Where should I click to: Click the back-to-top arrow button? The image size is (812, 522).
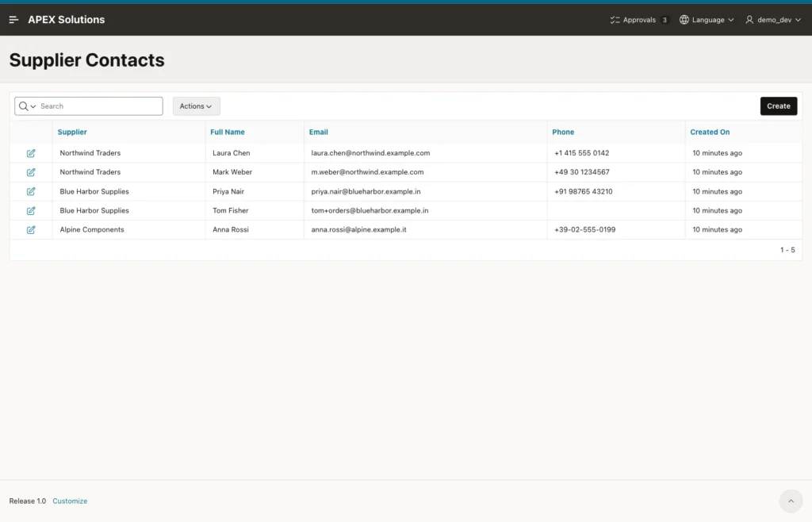[791, 501]
